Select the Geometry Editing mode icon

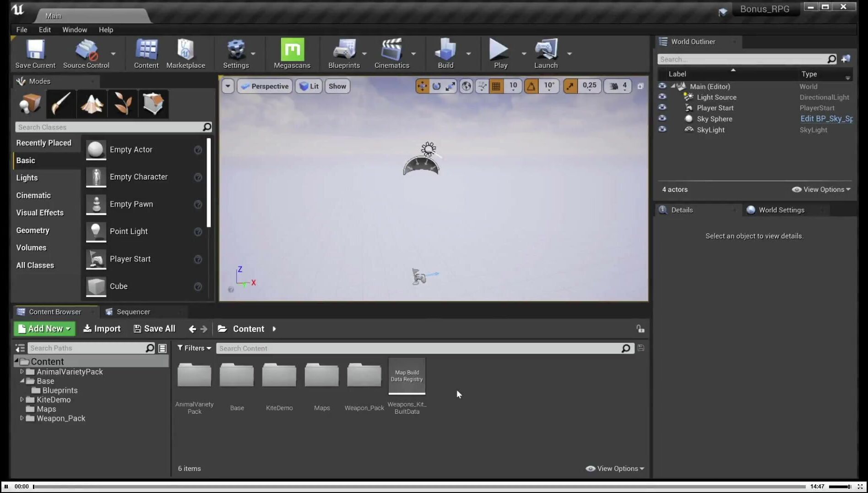pyautogui.click(x=153, y=104)
